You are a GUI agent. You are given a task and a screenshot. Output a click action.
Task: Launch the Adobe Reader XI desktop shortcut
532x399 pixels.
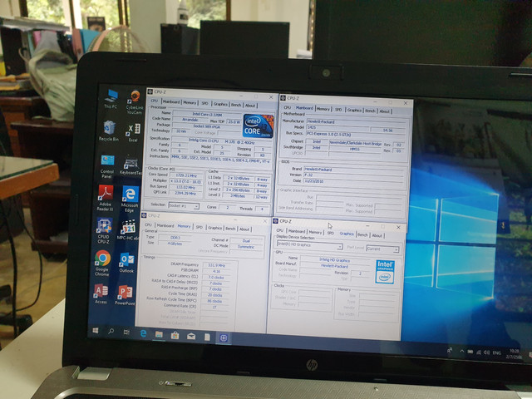(106, 198)
